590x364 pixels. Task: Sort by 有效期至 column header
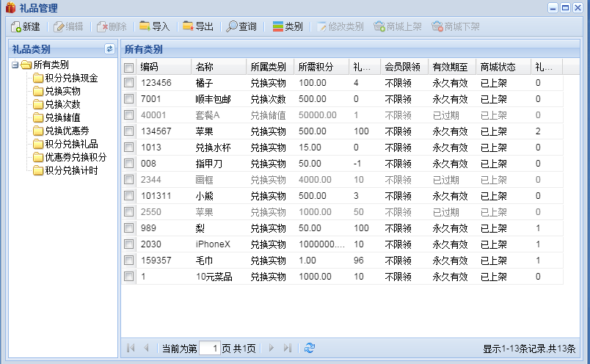tap(452, 67)
